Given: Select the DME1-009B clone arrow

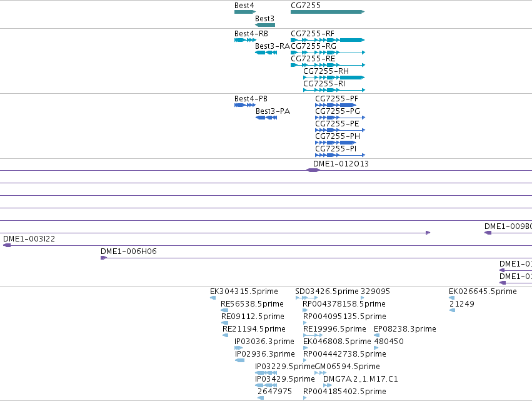Looking at the screenshot, I should click(x=488, y=233).
